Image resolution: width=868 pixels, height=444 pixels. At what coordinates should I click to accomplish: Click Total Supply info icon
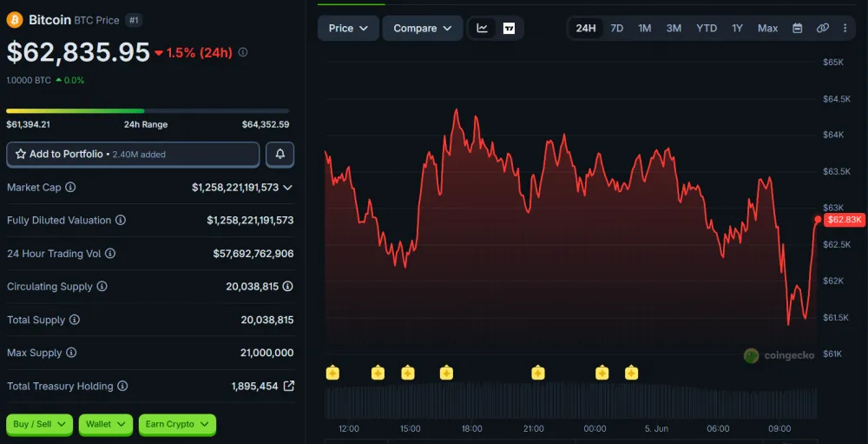click(x=74, y=320)
